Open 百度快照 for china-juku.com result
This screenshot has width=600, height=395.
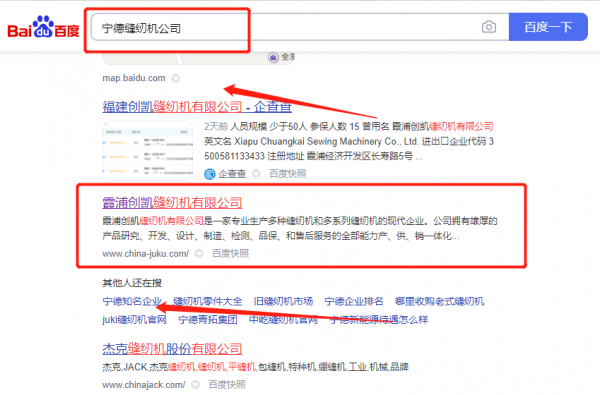(230, 253)
